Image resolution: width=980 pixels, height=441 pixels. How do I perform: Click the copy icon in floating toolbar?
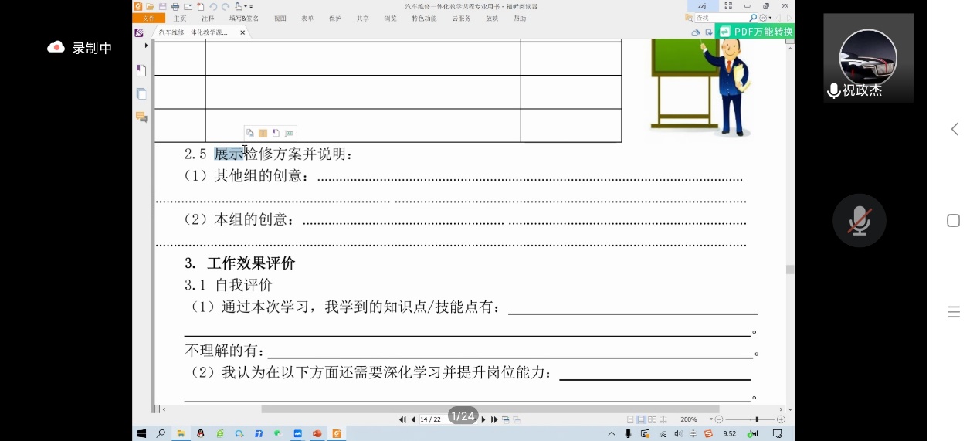(x=249, y=134)
